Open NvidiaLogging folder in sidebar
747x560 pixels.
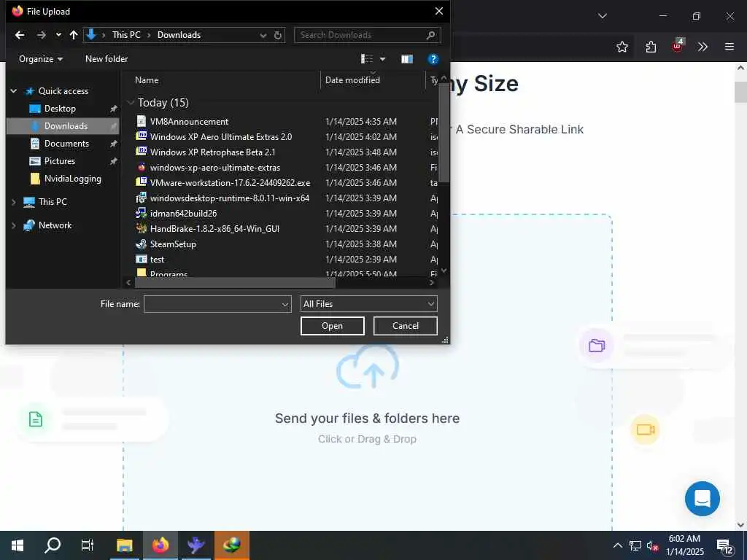tap(72, 179)
